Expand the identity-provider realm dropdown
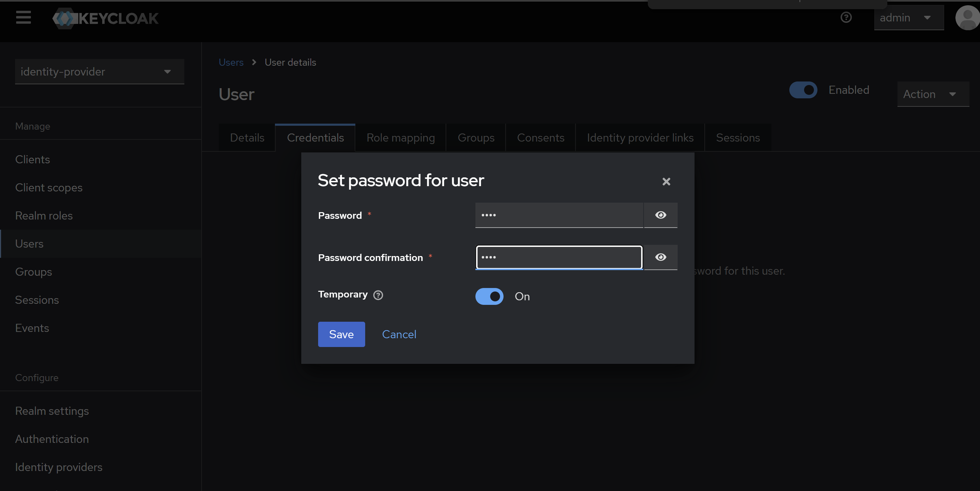Image resolution: width=980 pixels, height=491 pixels. (99, 72)
